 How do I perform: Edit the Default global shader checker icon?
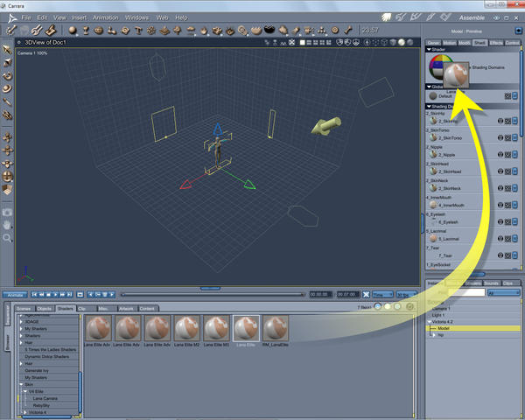(507, 96)
